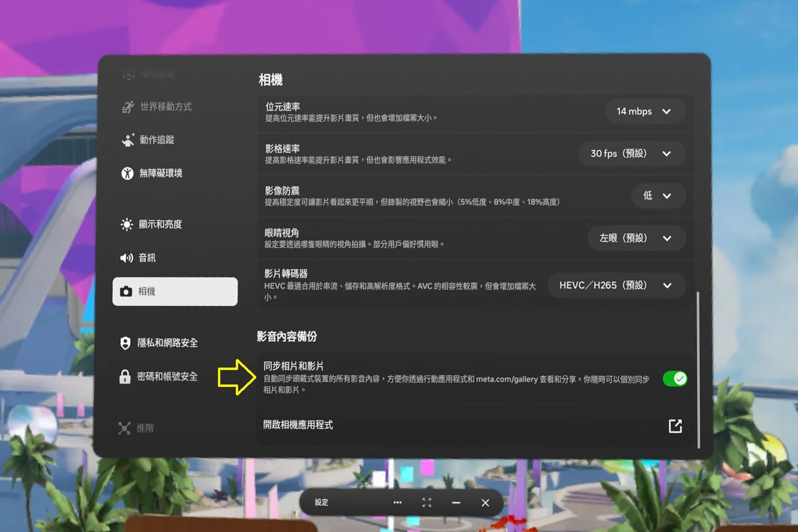Open the 影像防震 低 dropdown
The height and width of the screenshot is (532, 798).
pyautogui.click(x=658, y=196)
